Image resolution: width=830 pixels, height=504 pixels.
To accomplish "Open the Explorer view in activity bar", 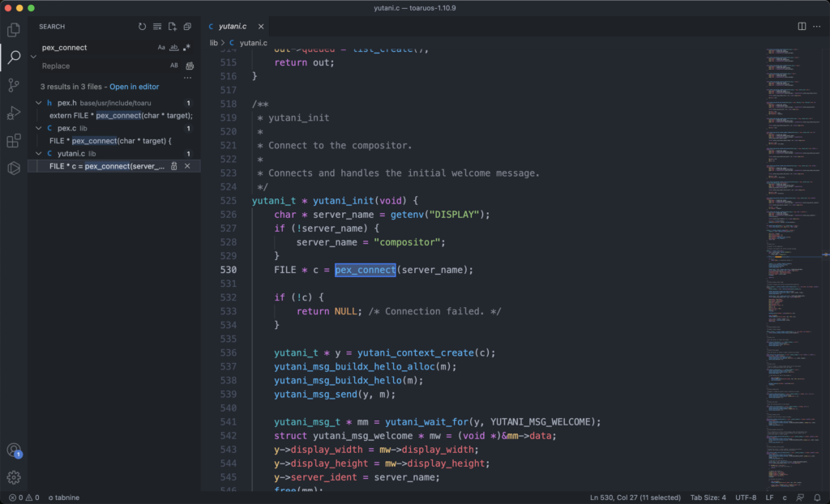I will point(14,30).
